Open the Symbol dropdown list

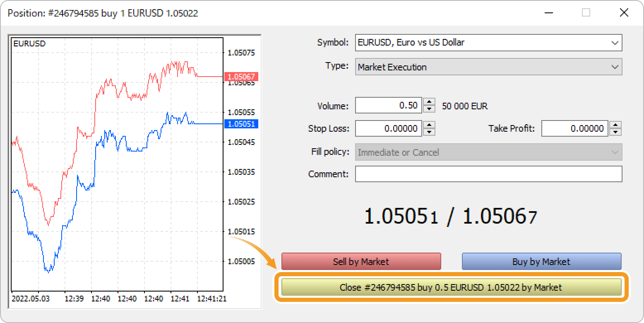click(x=488, y=43)
